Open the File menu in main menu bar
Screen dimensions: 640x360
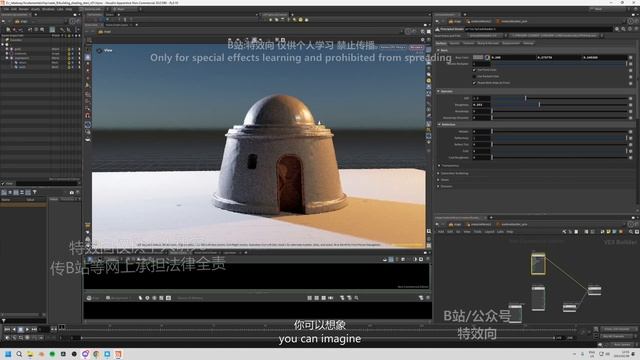coord(6,9)
